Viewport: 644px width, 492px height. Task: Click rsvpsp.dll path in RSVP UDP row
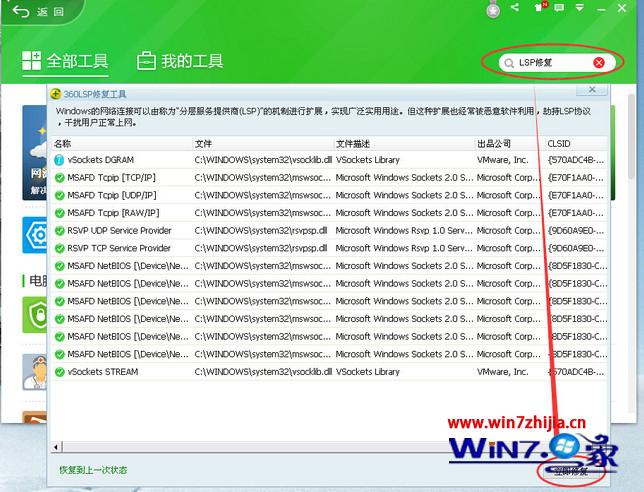[261, 230]
